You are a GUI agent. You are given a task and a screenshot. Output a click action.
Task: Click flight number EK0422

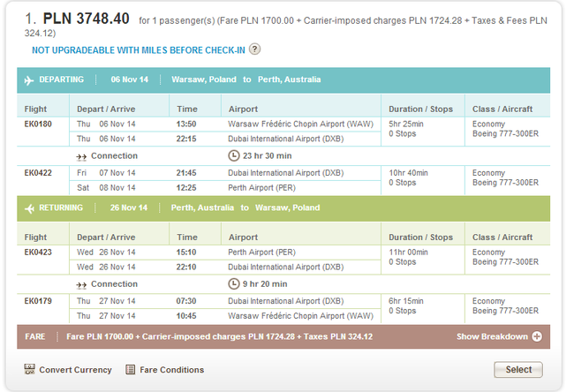click(x=38, y=173)
